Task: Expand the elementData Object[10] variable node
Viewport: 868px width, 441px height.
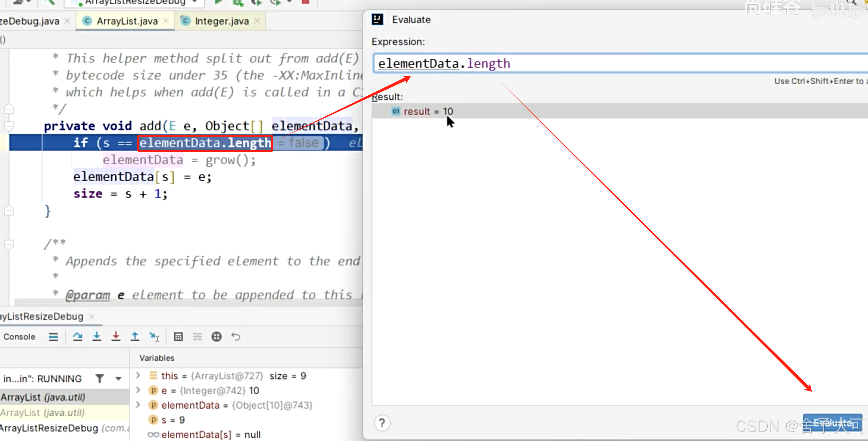Action: pos(138,405)
